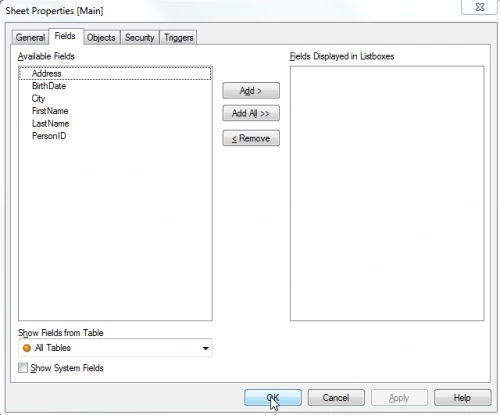This screenshot has width=500, height=415.
Task: Open Show Fields from Table dropdown
Action: point(115,348)
